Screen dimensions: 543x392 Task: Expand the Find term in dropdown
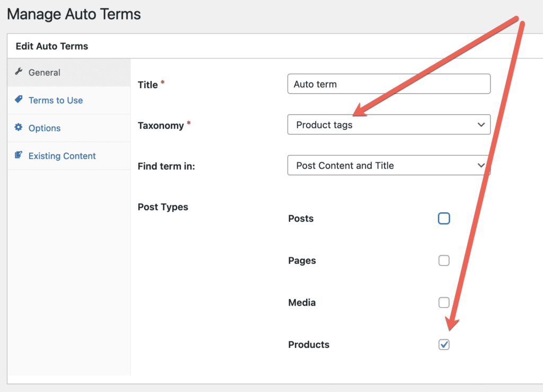pos(389,165)
